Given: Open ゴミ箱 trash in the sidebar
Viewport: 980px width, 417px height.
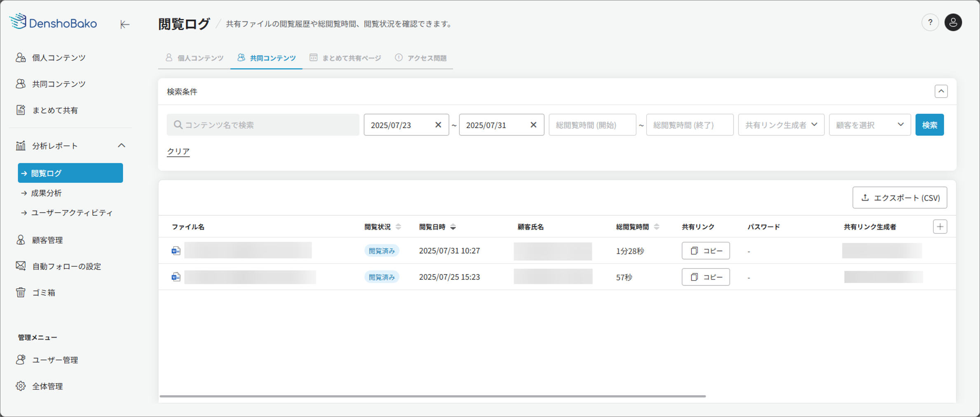Looking at the screenshot, I should (x=43, y=292).
